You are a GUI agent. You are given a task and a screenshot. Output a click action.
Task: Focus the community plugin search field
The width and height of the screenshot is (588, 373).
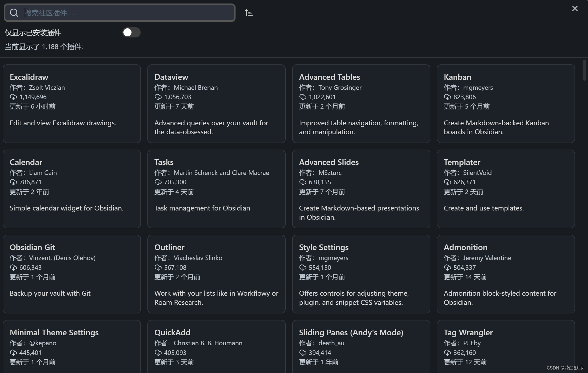coord(127,13)
